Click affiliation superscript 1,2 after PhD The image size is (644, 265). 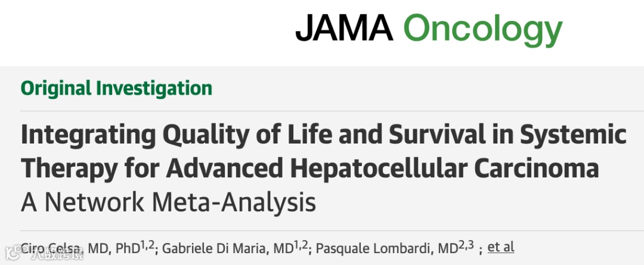click(x=147, y=245)
